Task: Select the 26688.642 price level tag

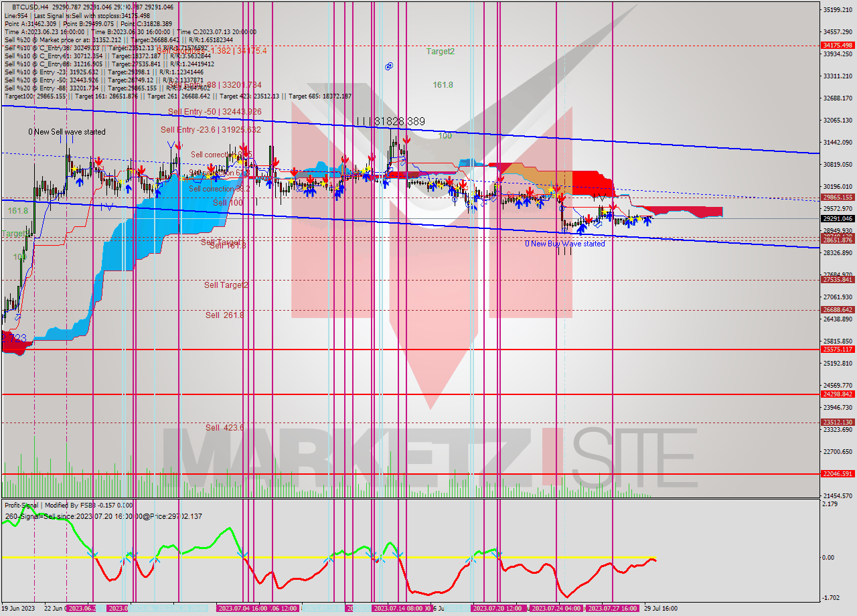Action: pos(838,310)
